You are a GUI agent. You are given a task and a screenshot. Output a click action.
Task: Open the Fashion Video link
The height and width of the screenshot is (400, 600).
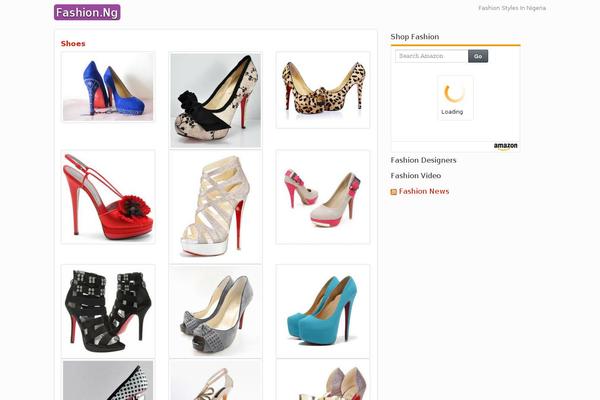pyautogui.click(x=416, y=175)
